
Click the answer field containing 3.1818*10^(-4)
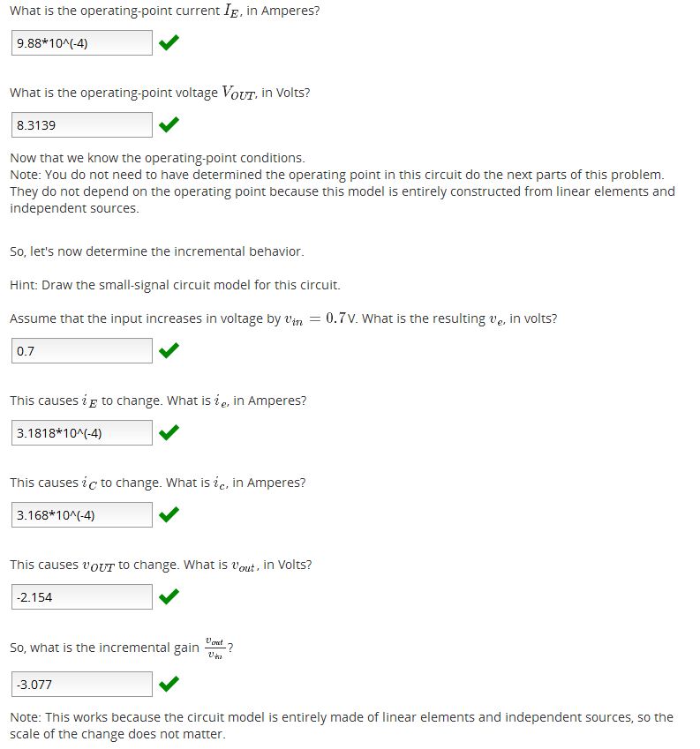pyautogui.click(x=82, y=433)
